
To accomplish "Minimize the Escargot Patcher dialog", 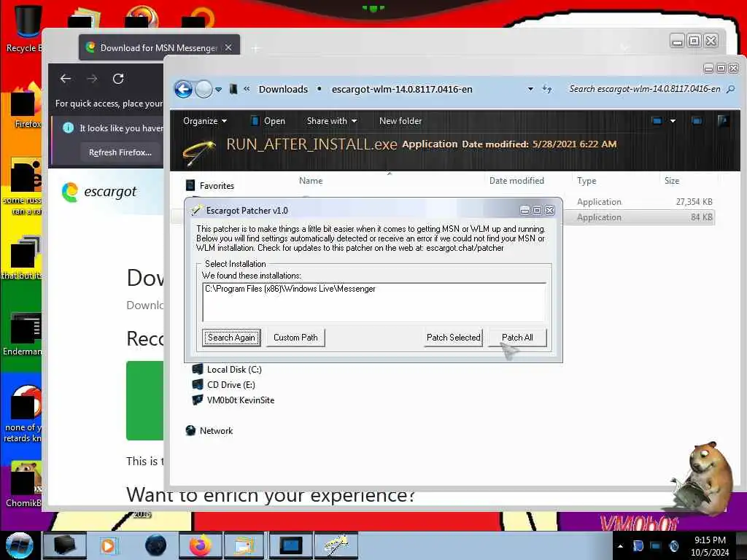I will pos(525,210).
